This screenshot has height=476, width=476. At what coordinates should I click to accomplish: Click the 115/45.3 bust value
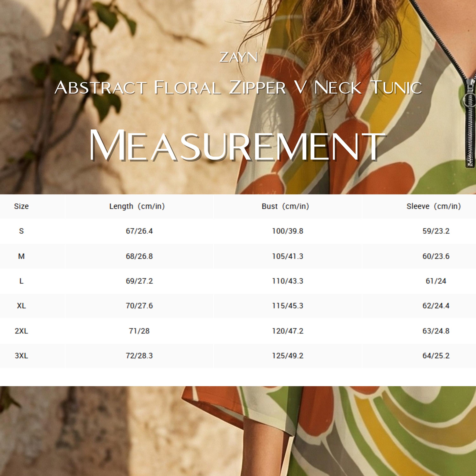click(288, 306)
